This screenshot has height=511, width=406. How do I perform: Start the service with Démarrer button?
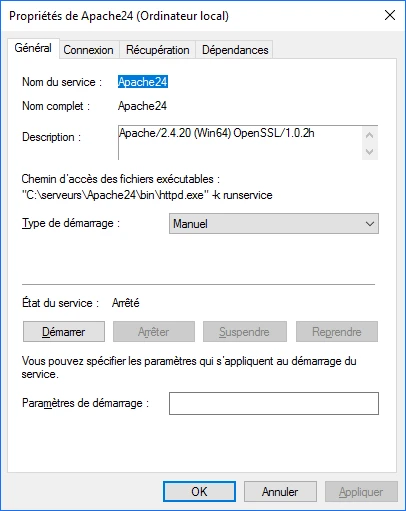pyautogui.click(x=64, y=332)
